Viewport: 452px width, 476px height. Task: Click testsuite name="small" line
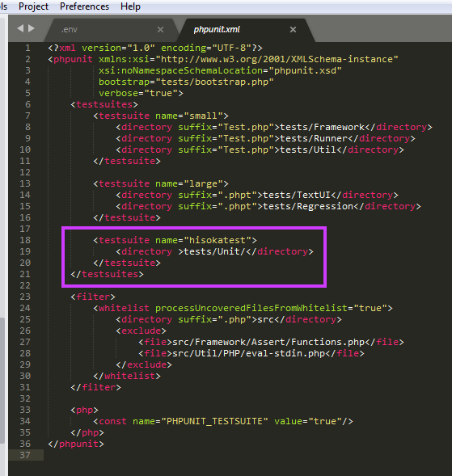click(x=161, y=116)
